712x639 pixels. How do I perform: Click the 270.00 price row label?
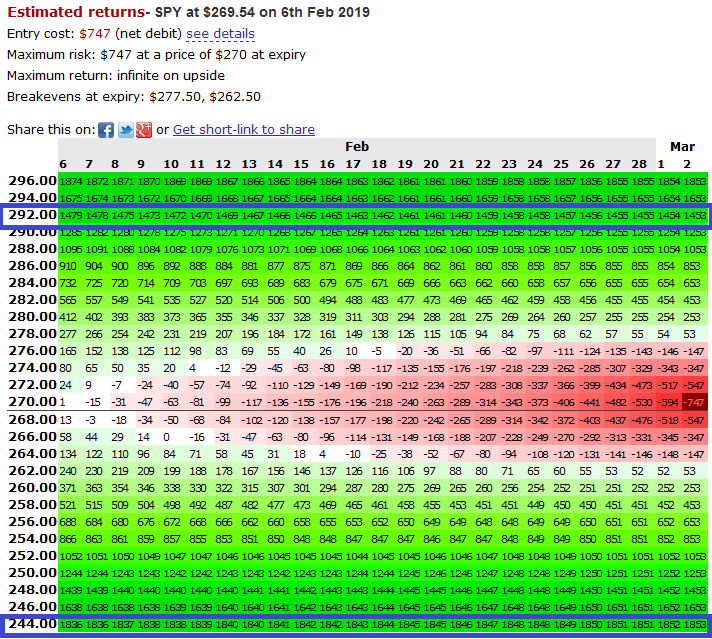coord(32,401)
